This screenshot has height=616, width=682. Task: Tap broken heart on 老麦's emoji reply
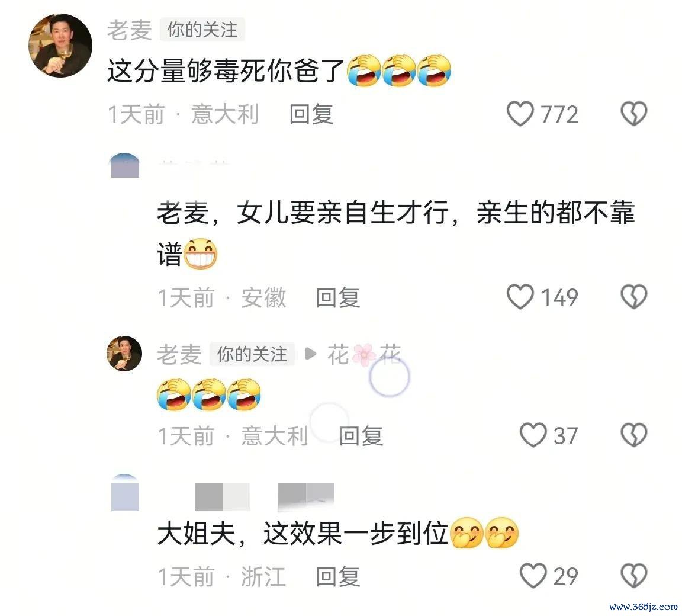pyautogui.click(x=633, y=435)
